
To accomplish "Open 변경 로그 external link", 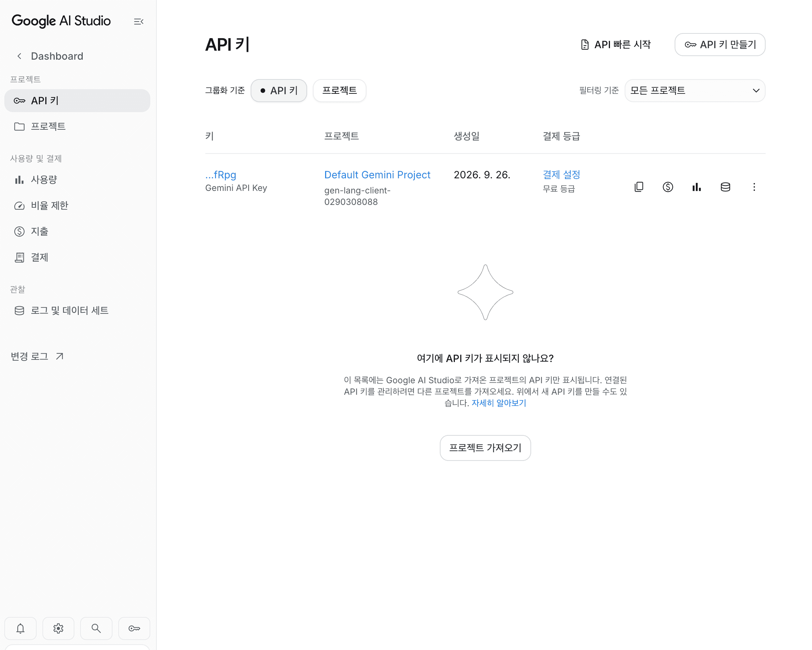I will [x=37, y=356].
